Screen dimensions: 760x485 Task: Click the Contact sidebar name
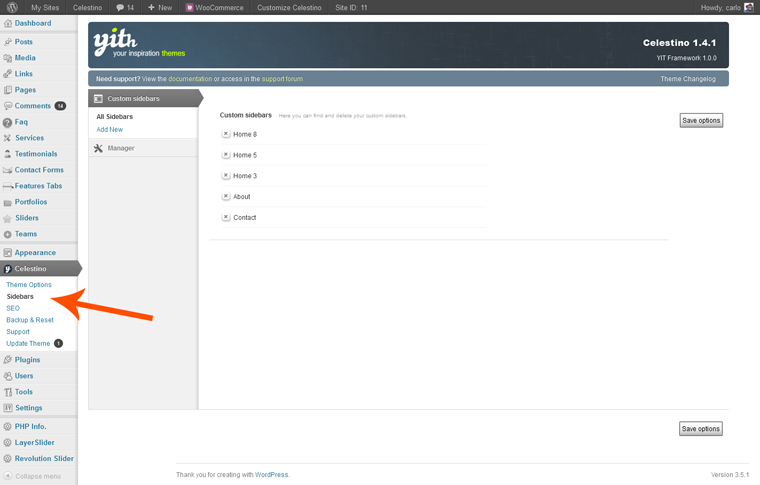point(245,218)
